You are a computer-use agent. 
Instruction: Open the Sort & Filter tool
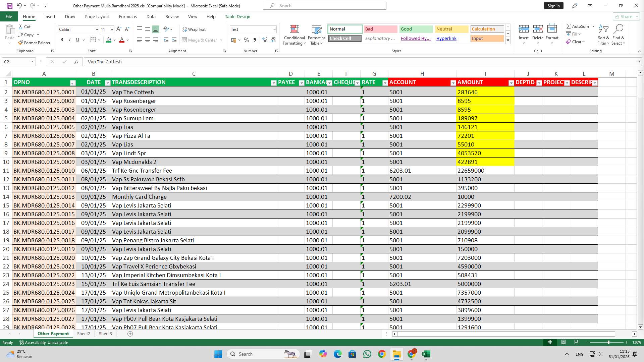coord(603,29)
